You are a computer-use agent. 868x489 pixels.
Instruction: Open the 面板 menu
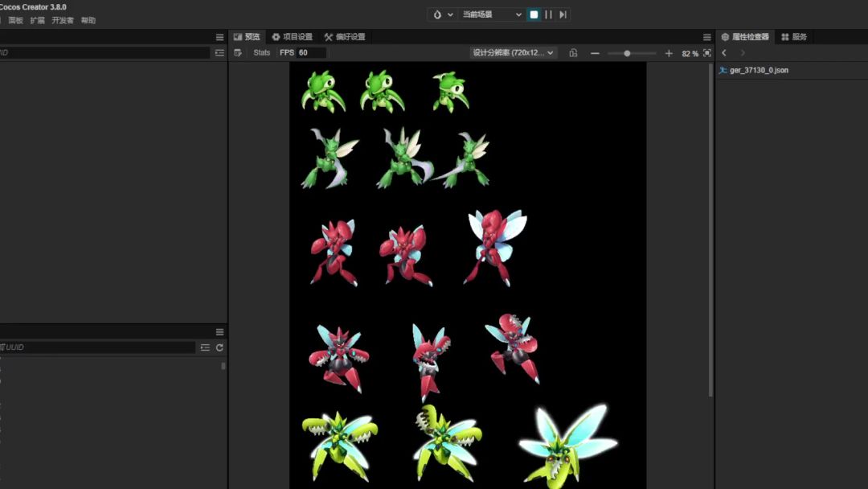click(x=15, y=20)
